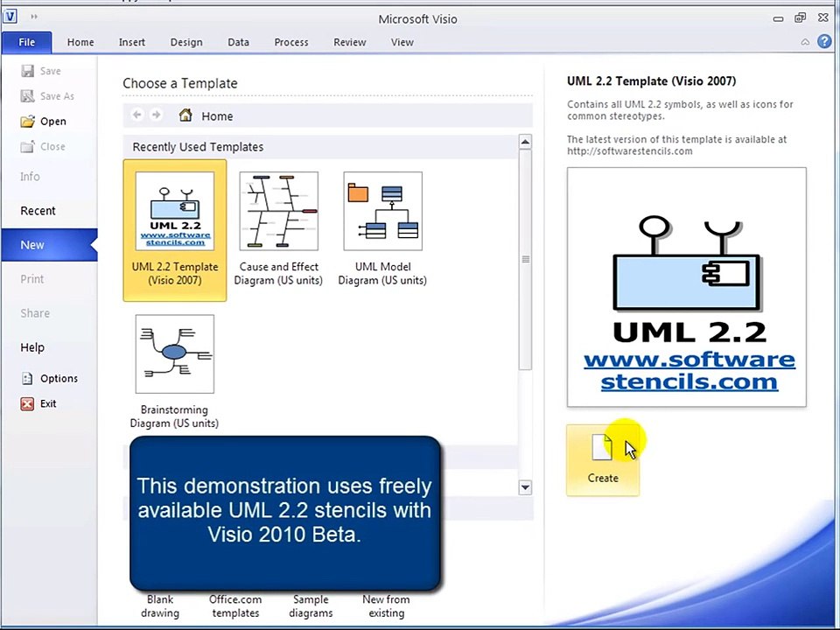This screenshot has height=630, width=840.
Task: Click the Create button
Action: click(603, 460)
